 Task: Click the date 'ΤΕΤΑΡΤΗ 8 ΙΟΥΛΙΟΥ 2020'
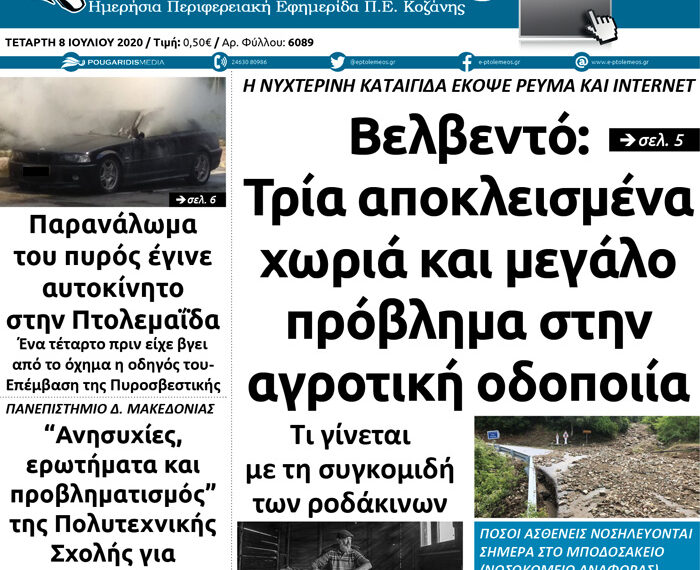click(x=74, y=42)
